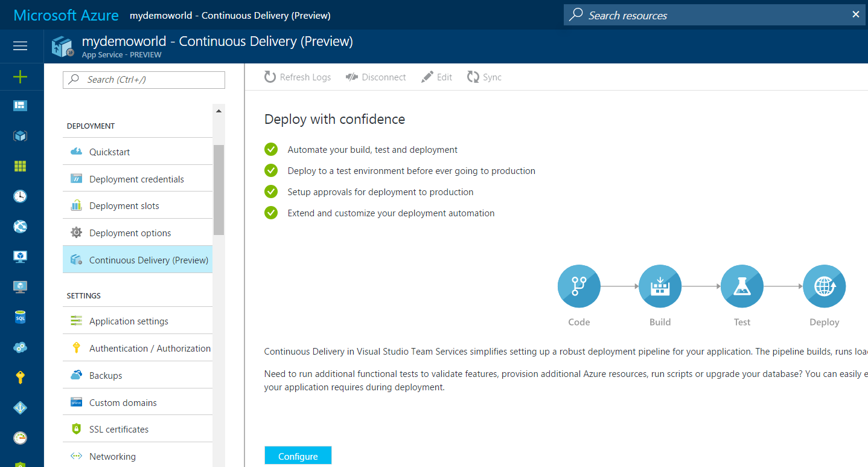
Task: Open All services via the green grid icon
Action: pyautogui.click(x=21, y=166)
